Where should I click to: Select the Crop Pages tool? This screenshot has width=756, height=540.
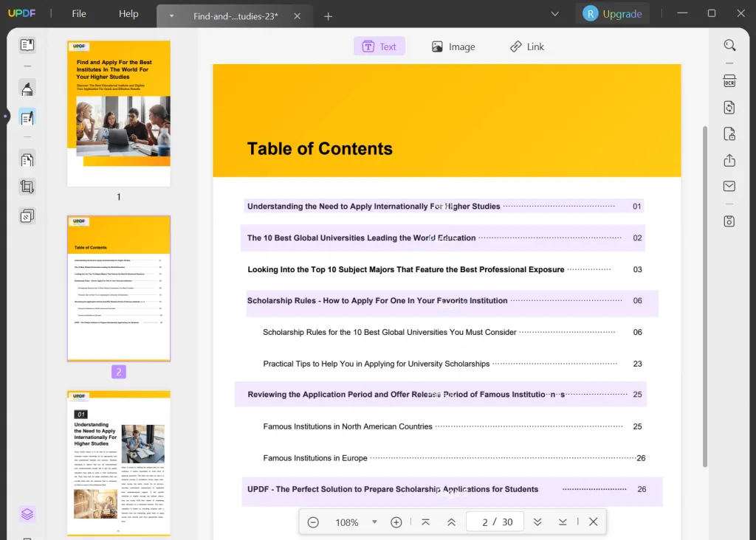point(27,187)
